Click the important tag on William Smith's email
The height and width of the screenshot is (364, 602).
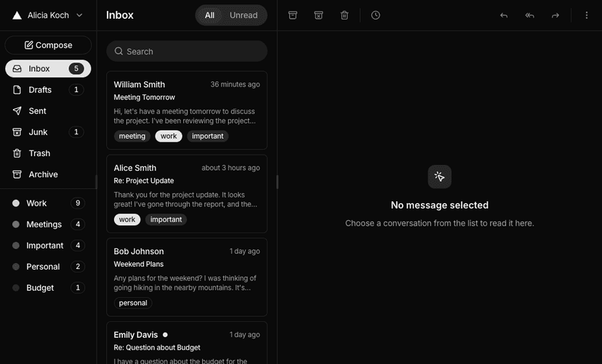pyautogui.click(x=208, y=136)
